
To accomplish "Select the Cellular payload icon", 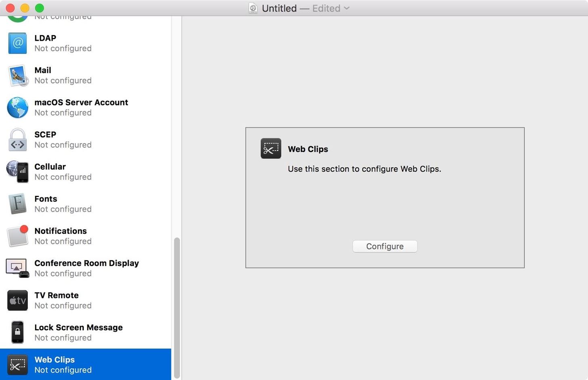I will 17,172.
